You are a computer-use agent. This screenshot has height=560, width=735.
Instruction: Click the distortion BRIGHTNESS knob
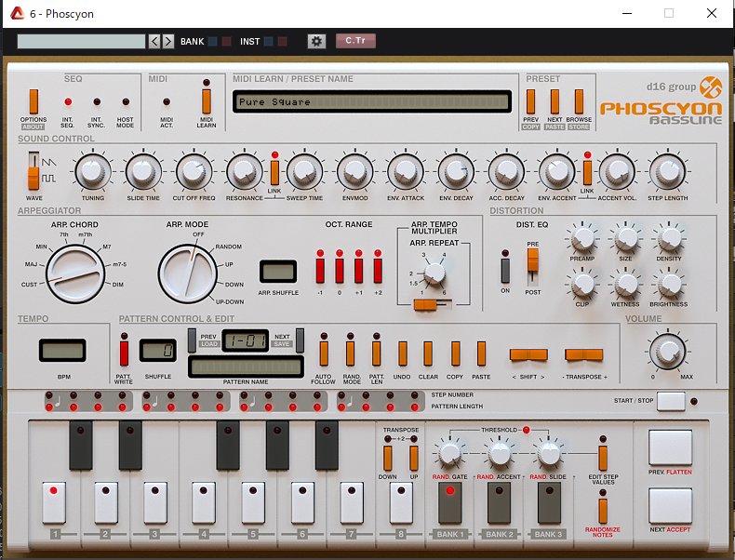point(669,285)
